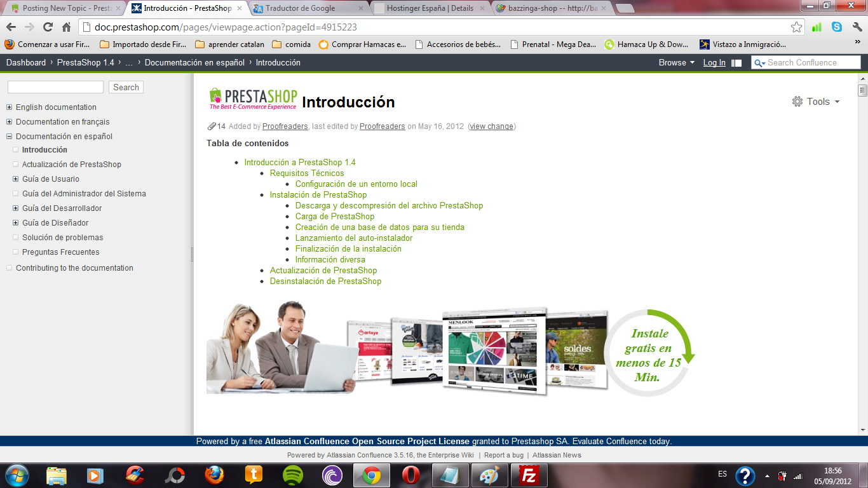Toggle the sidebar icon next to Log In

(736, 63)
